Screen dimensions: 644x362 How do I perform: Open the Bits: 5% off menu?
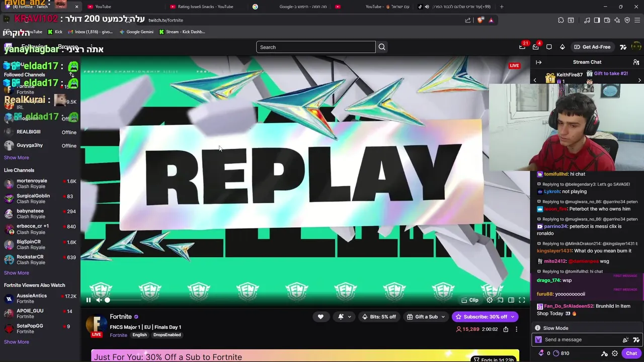tap(379, 317)
